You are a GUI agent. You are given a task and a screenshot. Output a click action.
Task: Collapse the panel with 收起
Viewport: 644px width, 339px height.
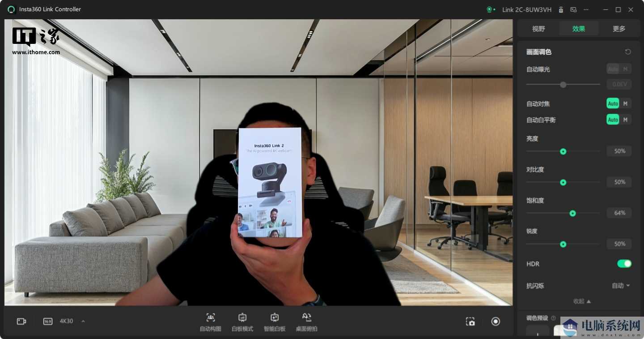pos(582,301)
